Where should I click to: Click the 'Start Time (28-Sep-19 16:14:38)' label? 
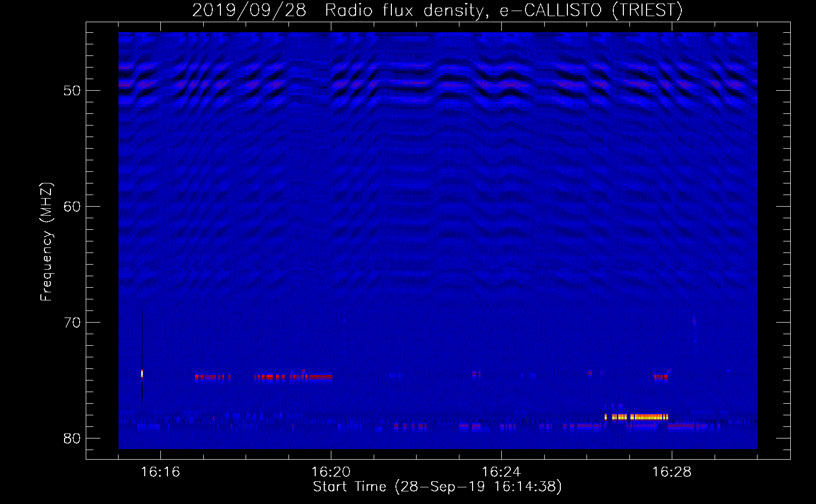click(x=437, y=487)
